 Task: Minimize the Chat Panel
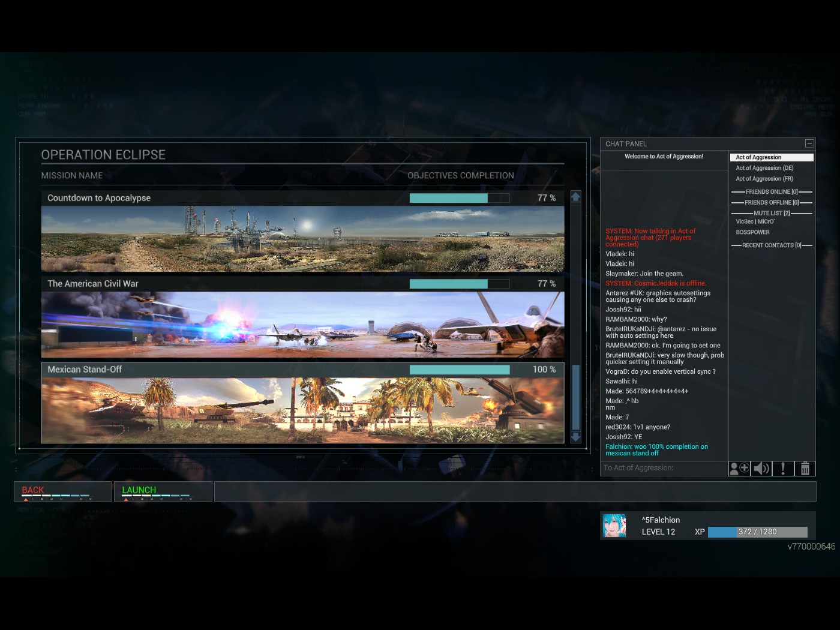pyautogui.click(x=809, y=143)
